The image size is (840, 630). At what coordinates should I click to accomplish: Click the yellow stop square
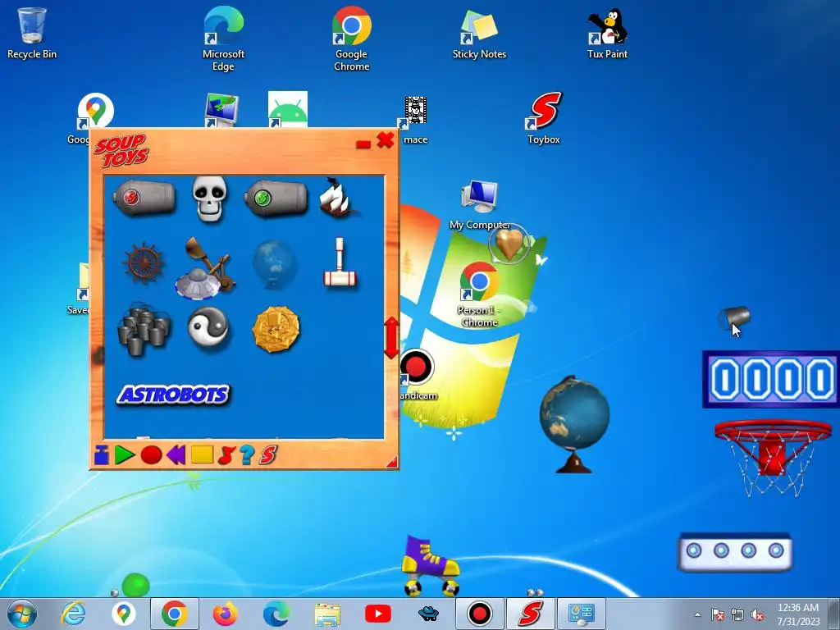[202, 454]
